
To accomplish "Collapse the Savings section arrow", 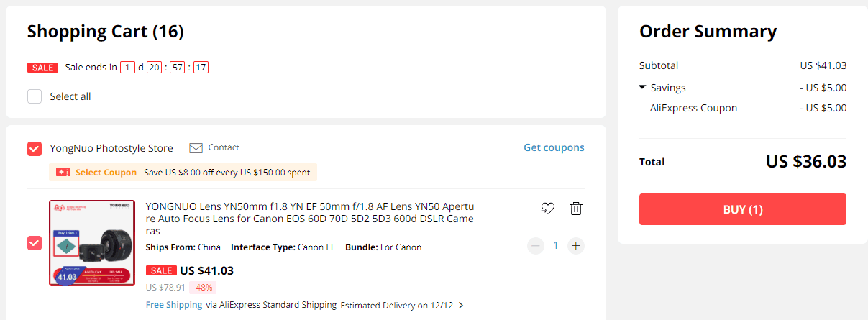I will point(642,88).
